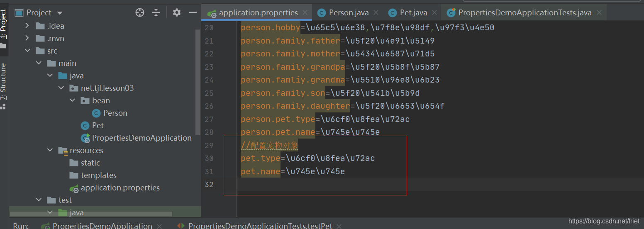Open the 1: Project side tool tab
644x229 pixels.
coord(4,24)
